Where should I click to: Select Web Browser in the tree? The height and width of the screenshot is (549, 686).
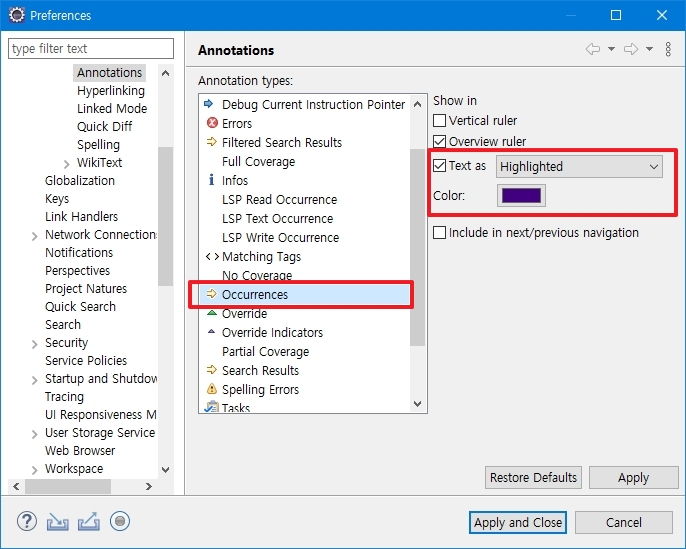tap(80, 451)
